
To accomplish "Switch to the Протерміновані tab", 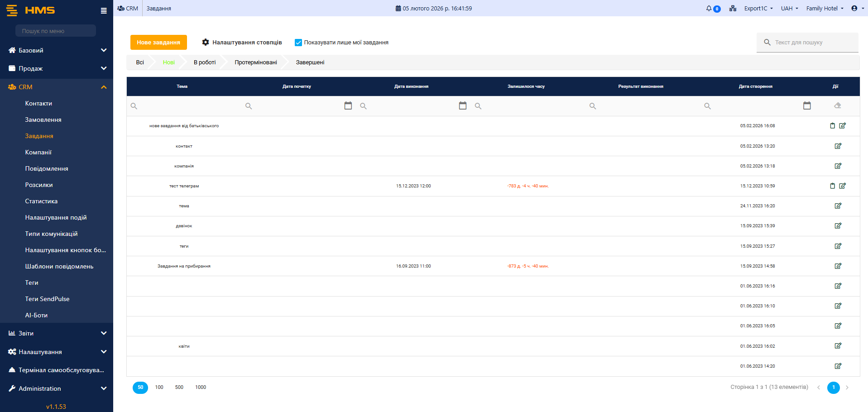I will tap(255, 62).
